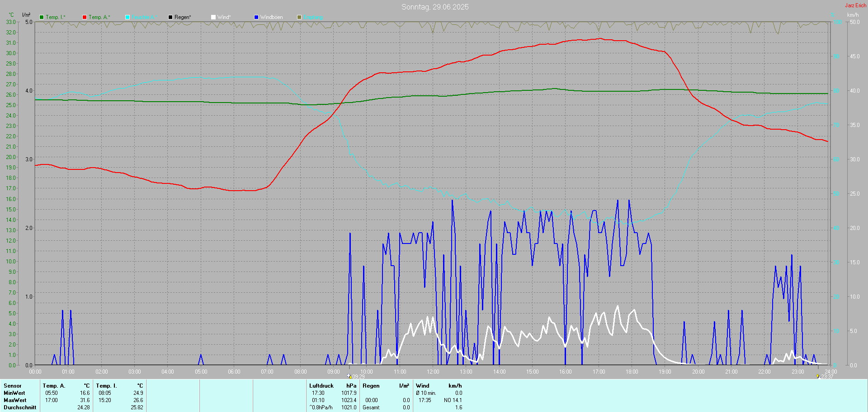Screen dimensions: 868x412
Task: Click the '°C' unit label above the left axis
Action: point(11,15)
